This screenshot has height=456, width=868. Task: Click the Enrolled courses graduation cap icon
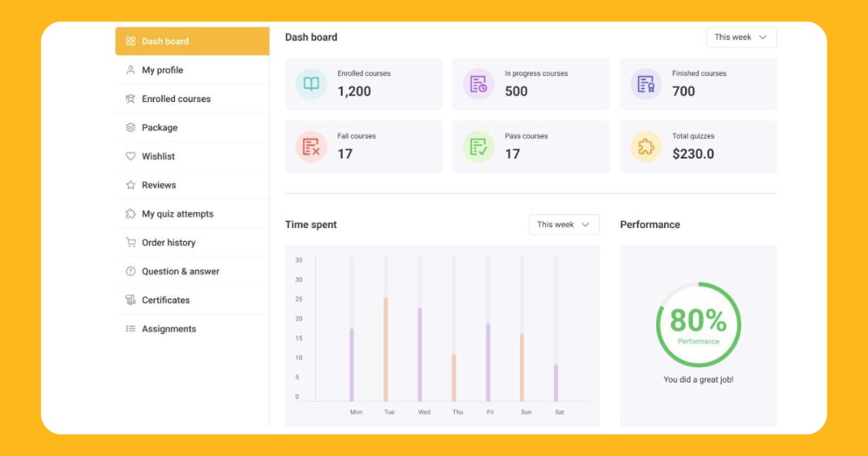tap(130, 99)
